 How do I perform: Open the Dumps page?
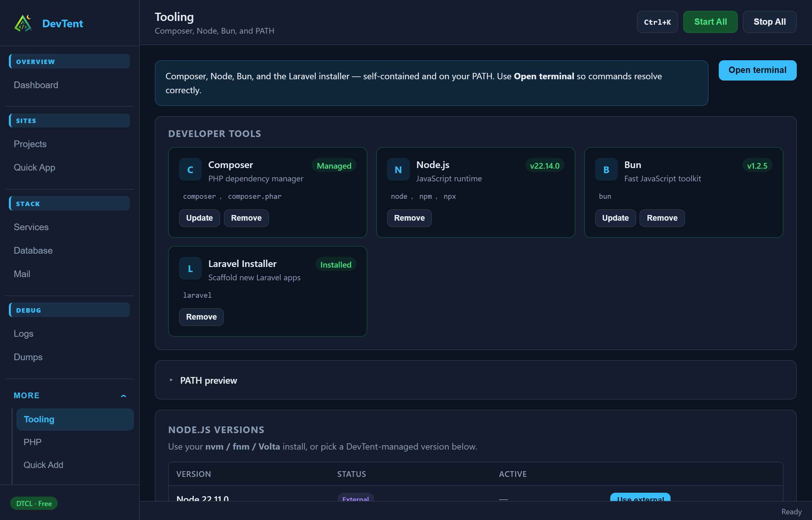28,357
